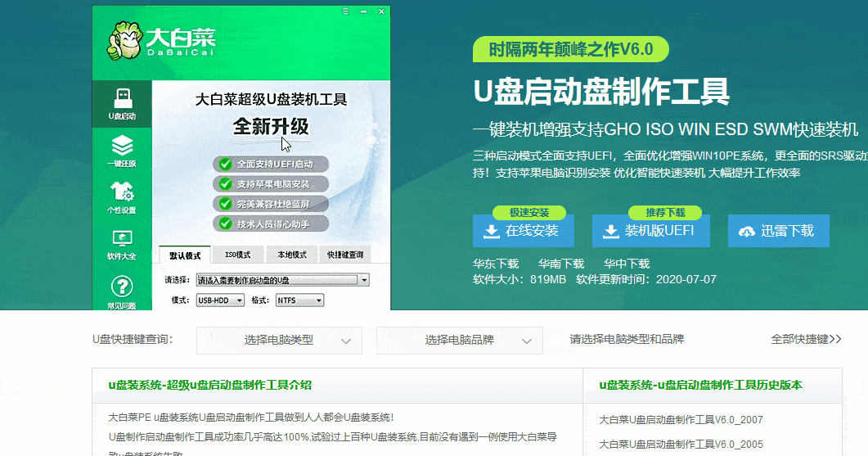This screenshot has width=868, height=456.
Task: Click the 推荐下载 green label
Action: click(x=665, y=212)
